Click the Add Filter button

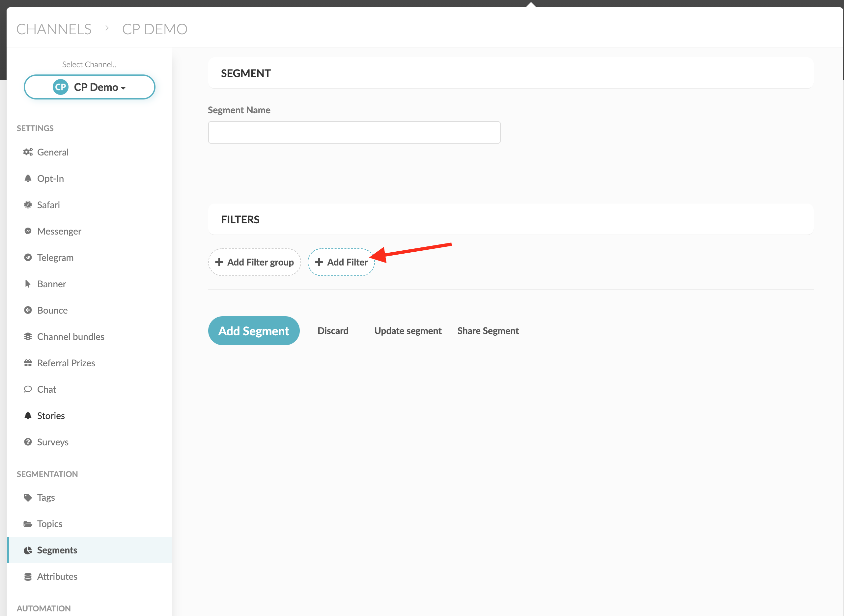click(x=341, y=262)
